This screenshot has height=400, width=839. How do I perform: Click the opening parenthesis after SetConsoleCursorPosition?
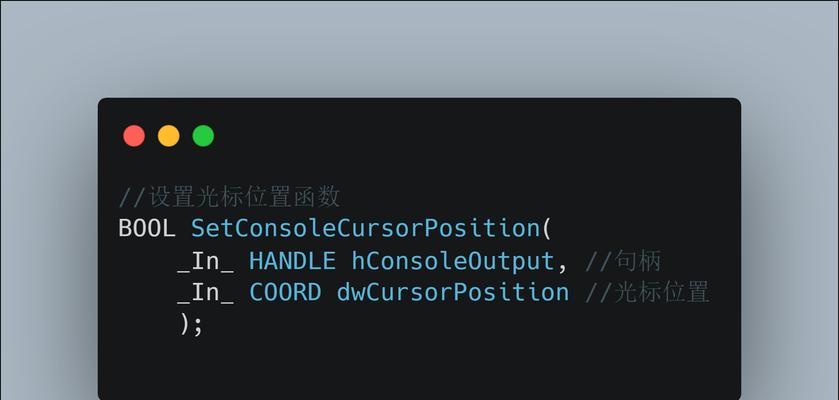(x=546, y=228)
